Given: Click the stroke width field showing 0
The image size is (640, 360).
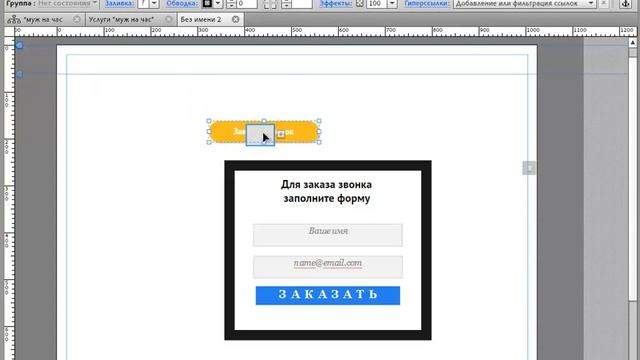Looking at the screenshot, I should click(247, 4).
